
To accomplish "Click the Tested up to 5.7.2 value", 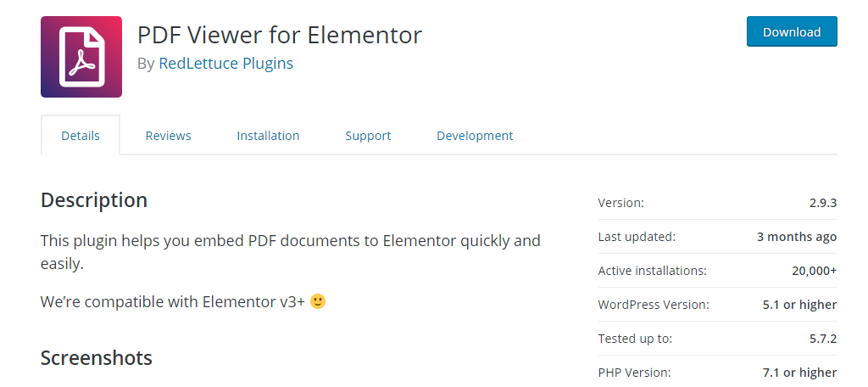I will [x=822, y=339].
